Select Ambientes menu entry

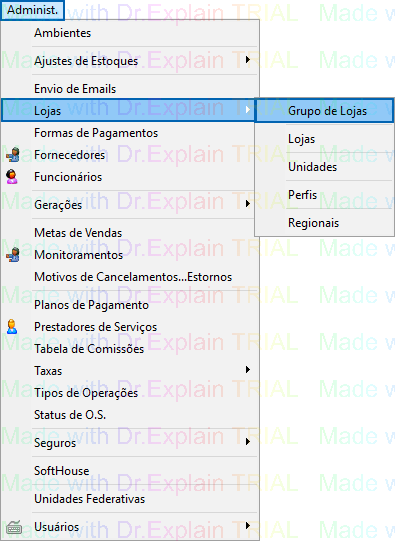coord(130,33)
